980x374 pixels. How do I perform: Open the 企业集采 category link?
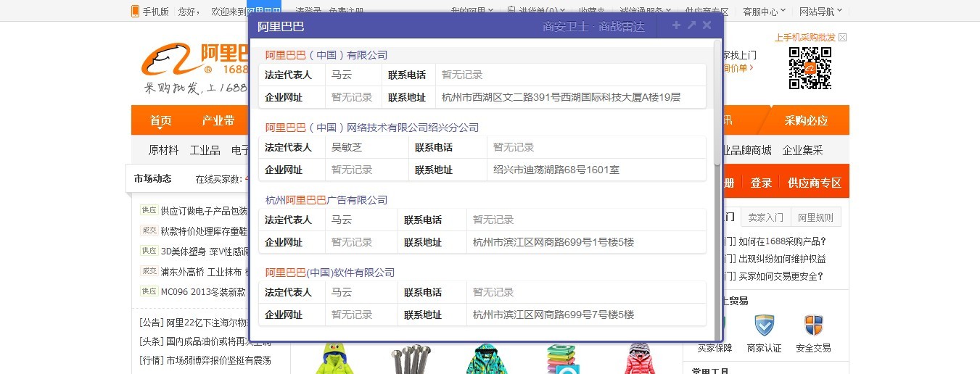click(803, 151)
